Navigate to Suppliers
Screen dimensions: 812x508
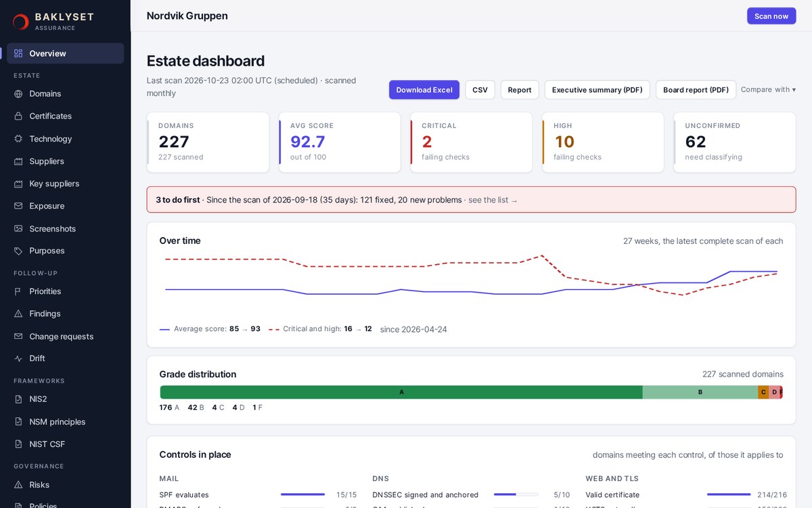65,161
